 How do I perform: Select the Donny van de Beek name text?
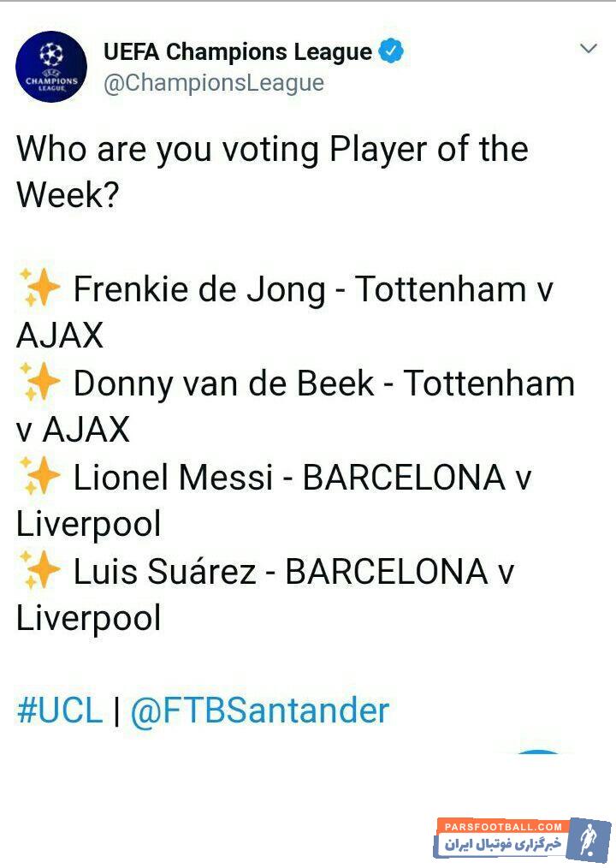point(223,383)
